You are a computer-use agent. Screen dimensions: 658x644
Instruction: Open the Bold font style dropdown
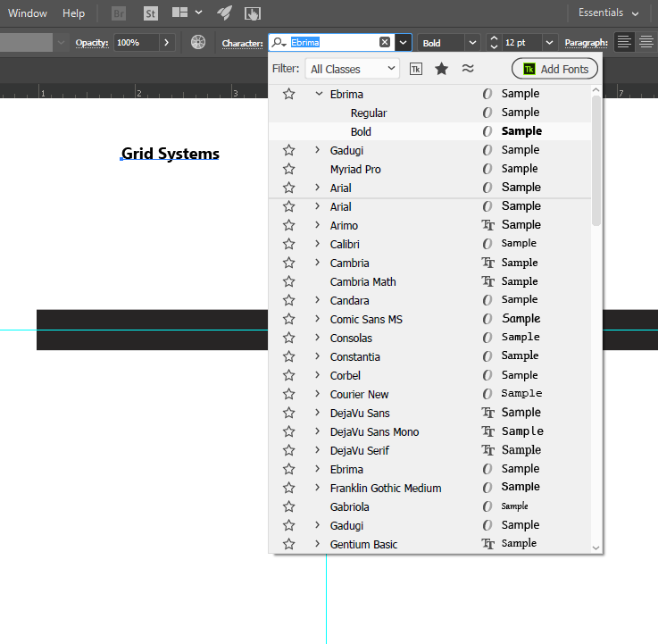click(472, 42)
